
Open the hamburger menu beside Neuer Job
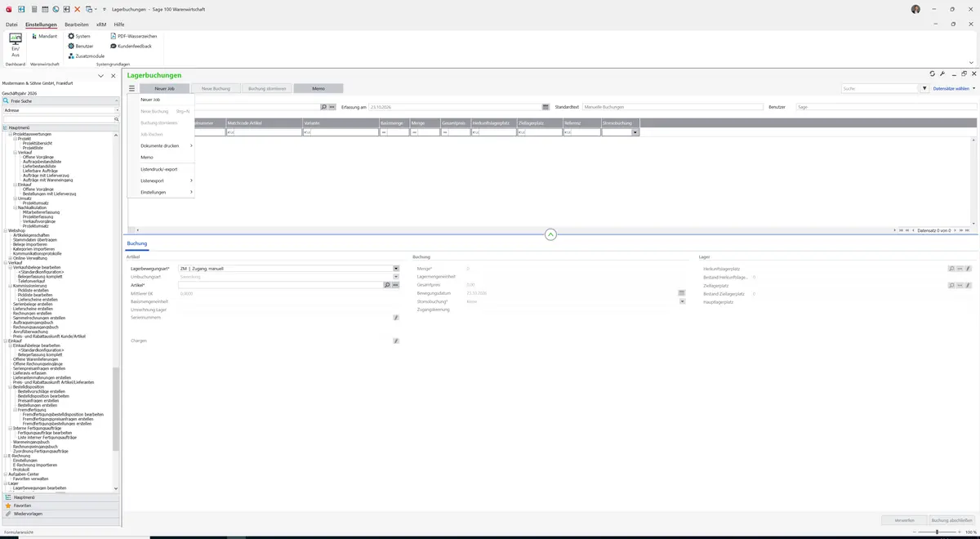(131, 88)
